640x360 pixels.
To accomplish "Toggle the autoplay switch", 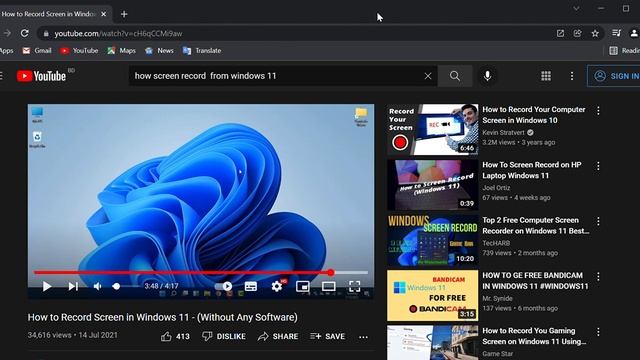I will click(x=224, y=287).
